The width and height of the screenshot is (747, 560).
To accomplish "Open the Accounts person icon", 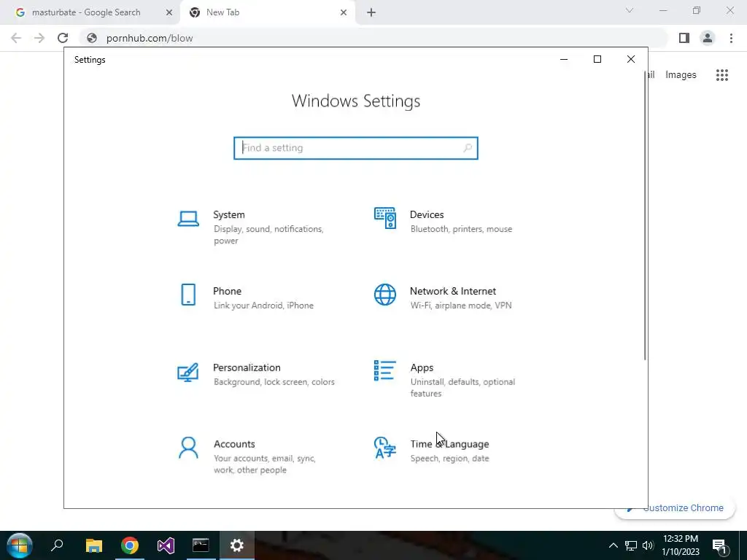I will click(x=188, y=448).
